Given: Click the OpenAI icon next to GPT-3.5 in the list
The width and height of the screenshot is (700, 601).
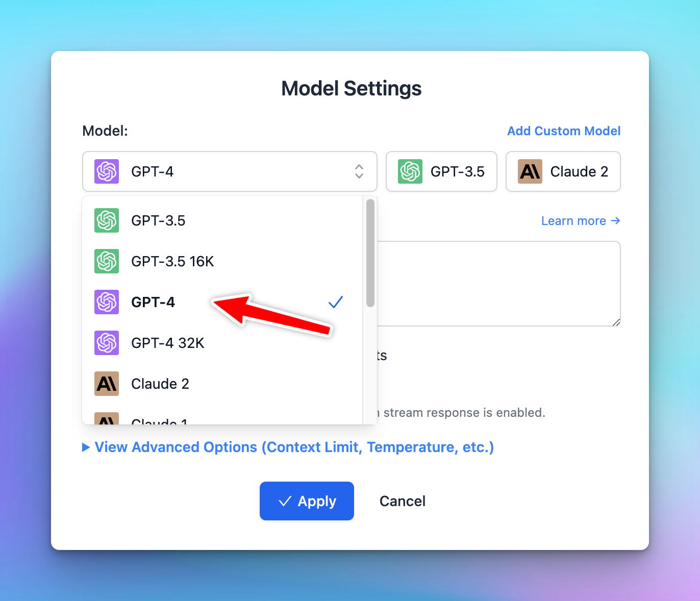Looking at the screenshot, I should (106, 220).
